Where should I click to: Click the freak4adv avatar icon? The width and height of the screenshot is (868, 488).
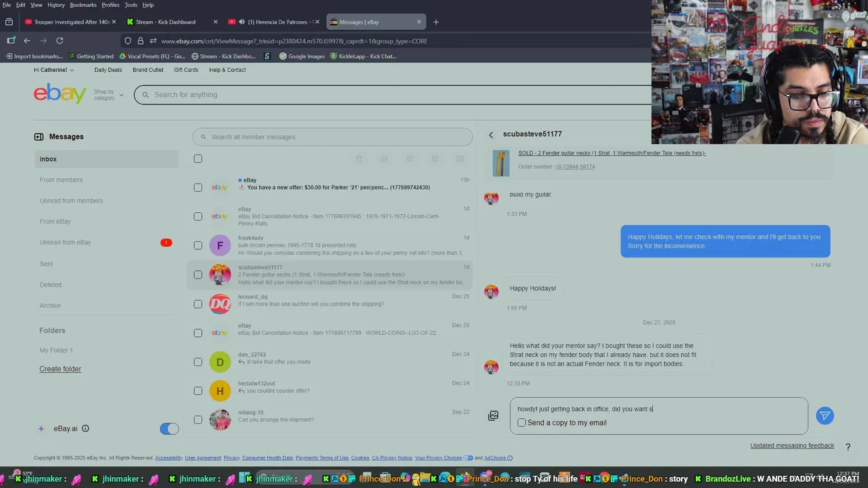pyautogui.click(x=220, y=245)
